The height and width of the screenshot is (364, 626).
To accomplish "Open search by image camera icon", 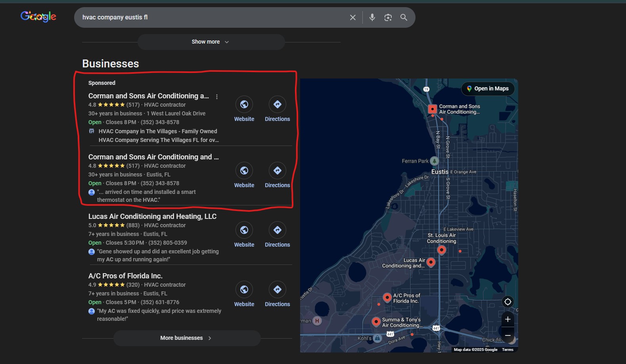I will pos(388,17).
